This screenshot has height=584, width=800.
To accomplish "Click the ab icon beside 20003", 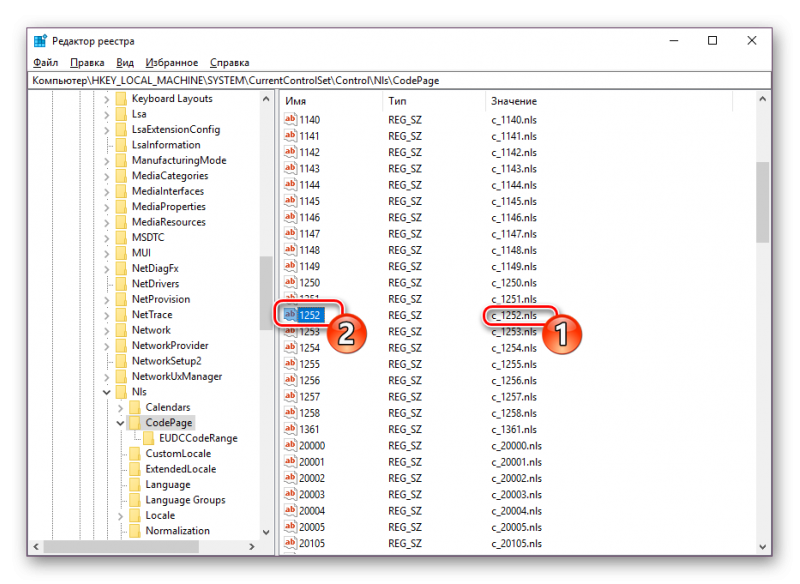I will click(x=290, y=494).
